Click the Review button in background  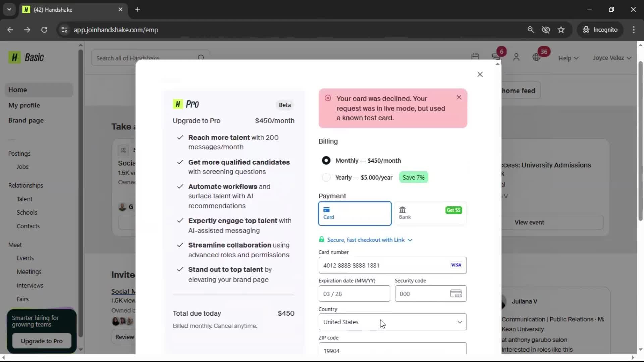(x=124, y=337)
